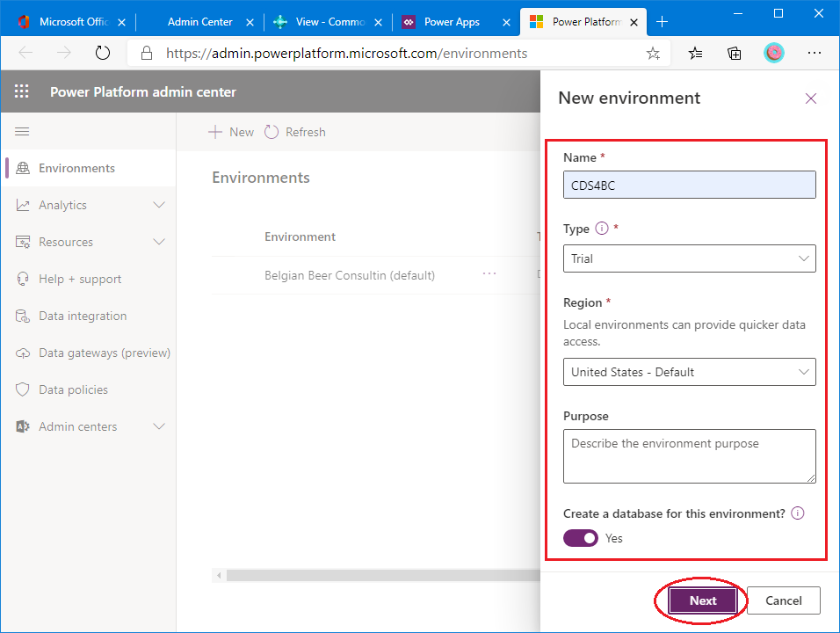Viewport: 840px width, 633px height.
Task: Toggle the Create a database switch
Action: [581, 538]
